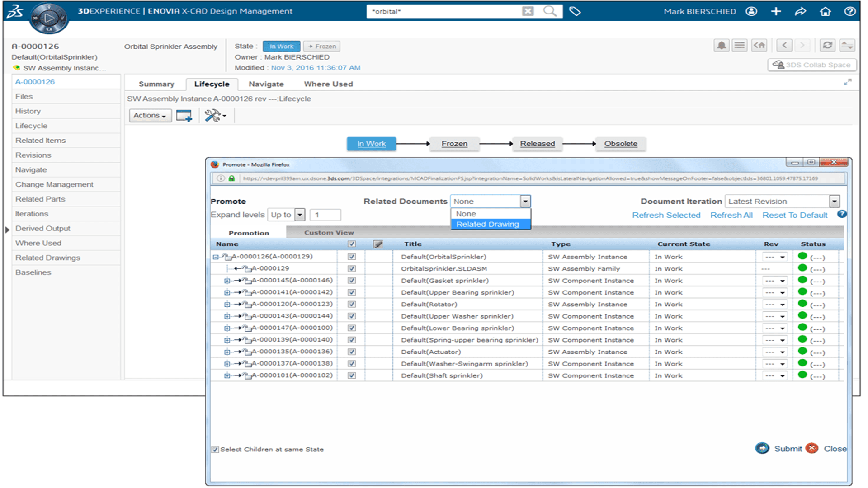Click the Obsolete lifecycle state
The image size is (868, 488).
click(620, 144)
